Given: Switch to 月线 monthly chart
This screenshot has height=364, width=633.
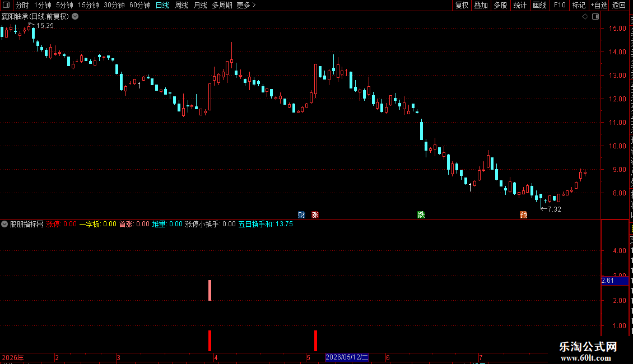Looking at the screenshot, I should [x=200, y=5].
